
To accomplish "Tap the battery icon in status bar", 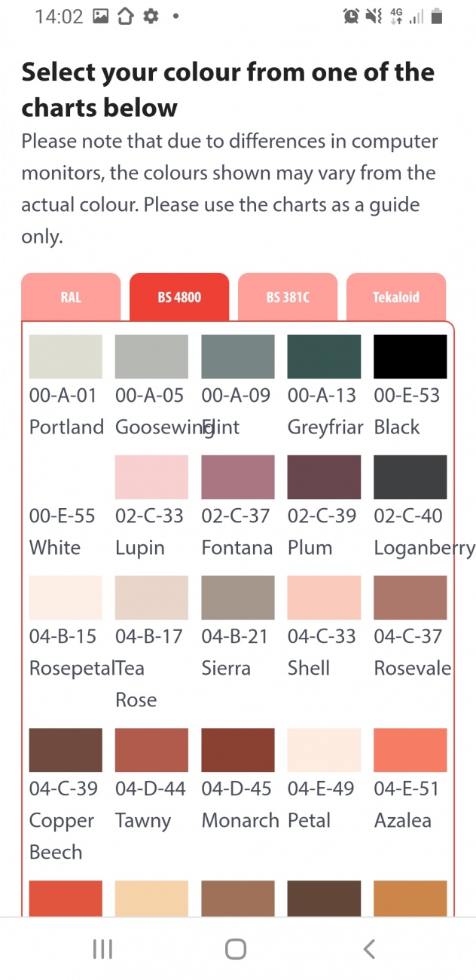I will [438, 16].
